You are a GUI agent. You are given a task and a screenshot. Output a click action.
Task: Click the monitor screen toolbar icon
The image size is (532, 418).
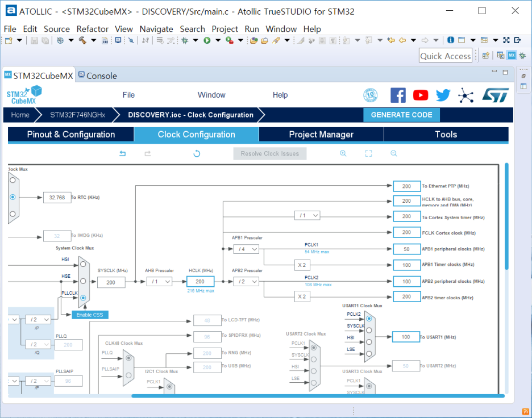(x=118, y=40)
